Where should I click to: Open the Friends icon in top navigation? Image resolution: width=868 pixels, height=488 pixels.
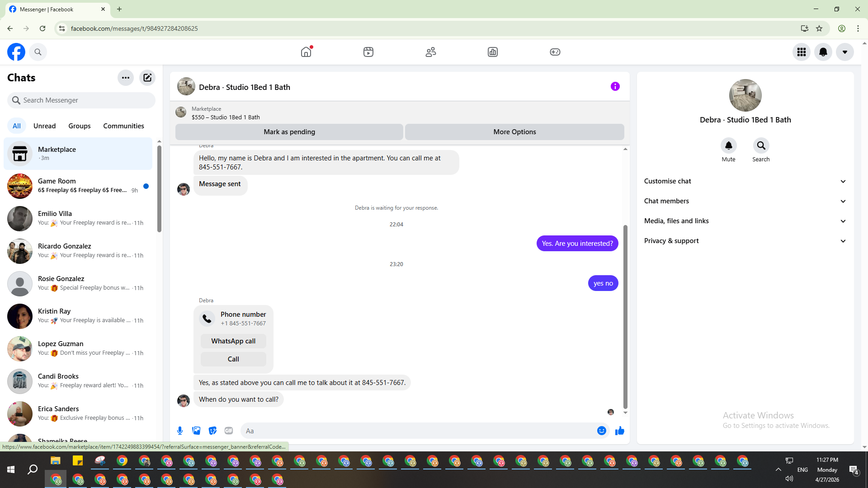[431, 52]
